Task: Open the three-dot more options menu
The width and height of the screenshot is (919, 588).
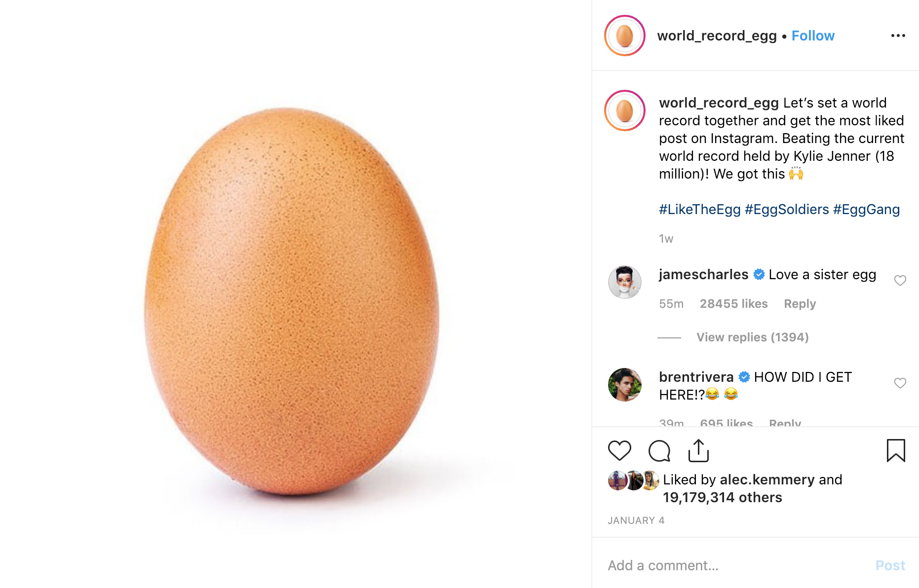Action: [x=898, y=36]
